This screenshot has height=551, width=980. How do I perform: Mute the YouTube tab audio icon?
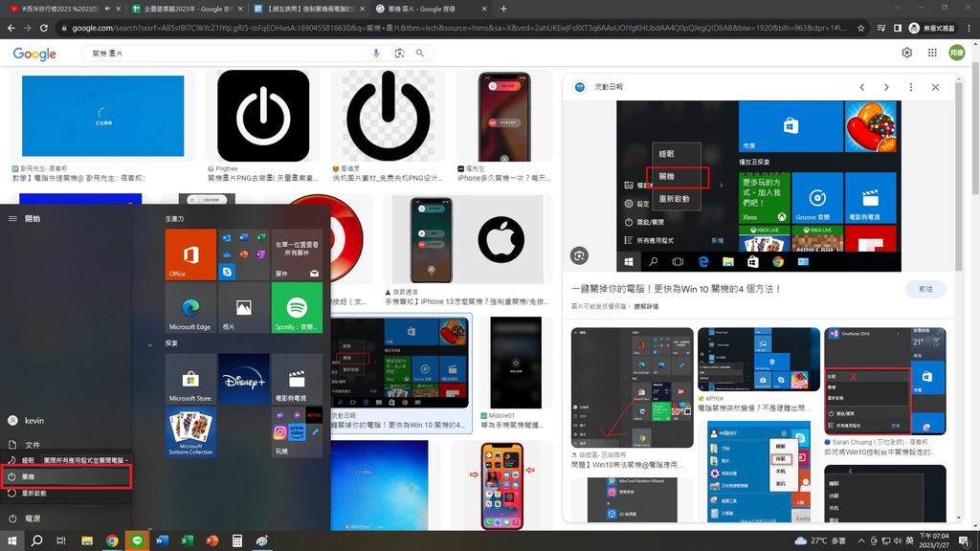coord(107,9)
